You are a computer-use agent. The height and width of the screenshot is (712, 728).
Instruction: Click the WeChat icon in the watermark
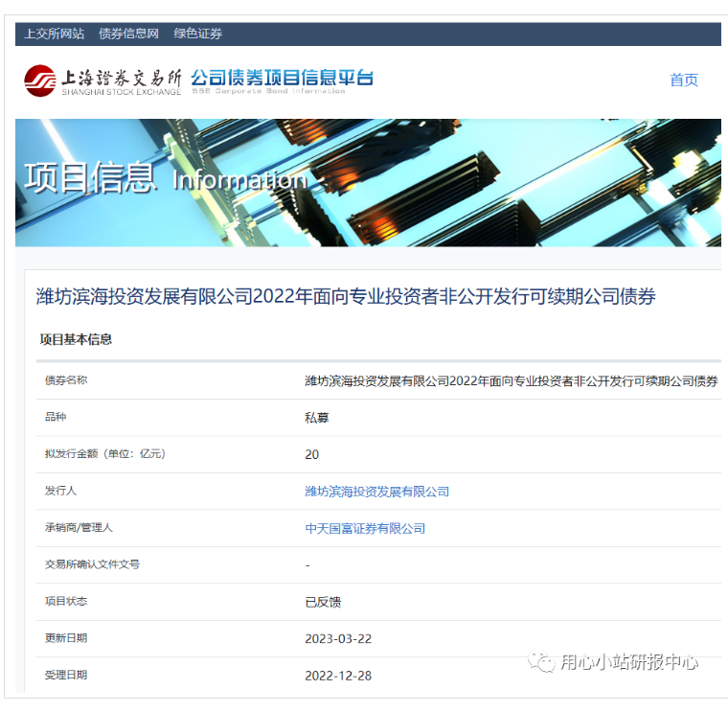(x=544, y=662)
